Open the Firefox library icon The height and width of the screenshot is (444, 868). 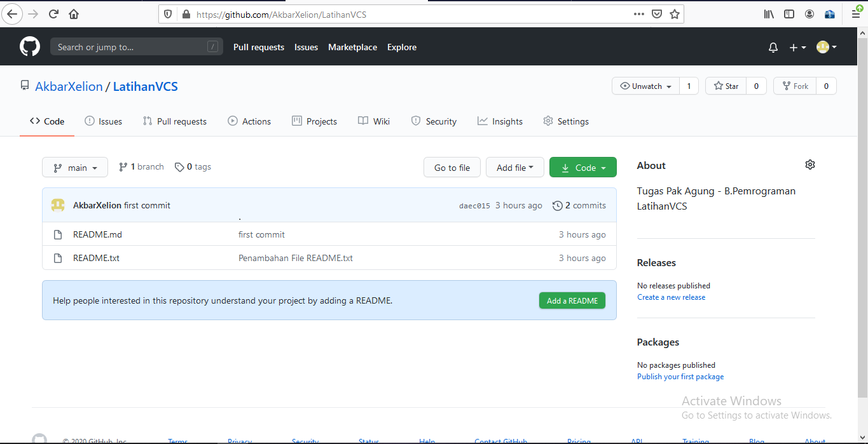click(769, 14)
